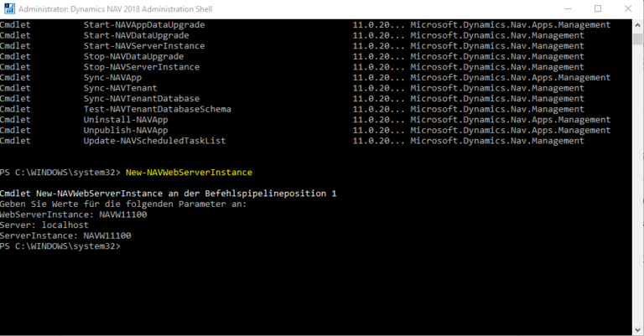Click the empty scrollbar track below thumb
The width and height of the screenshot is (644, 336).
[637, 184]
